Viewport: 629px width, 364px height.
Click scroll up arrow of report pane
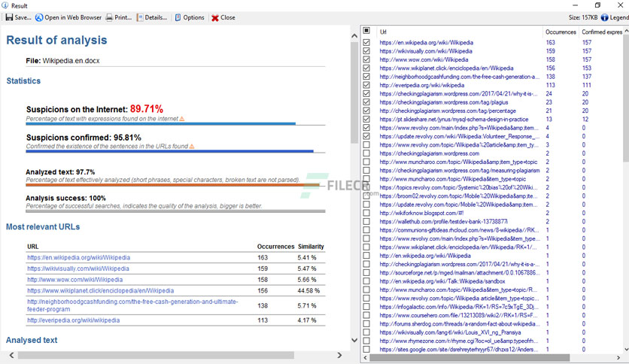(354, 36)
